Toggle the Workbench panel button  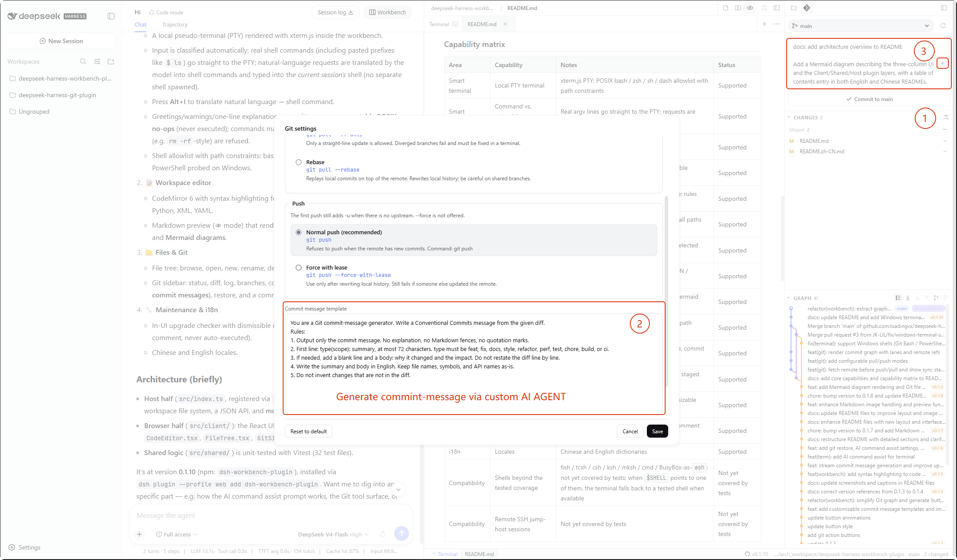click(x=388, y=12)
